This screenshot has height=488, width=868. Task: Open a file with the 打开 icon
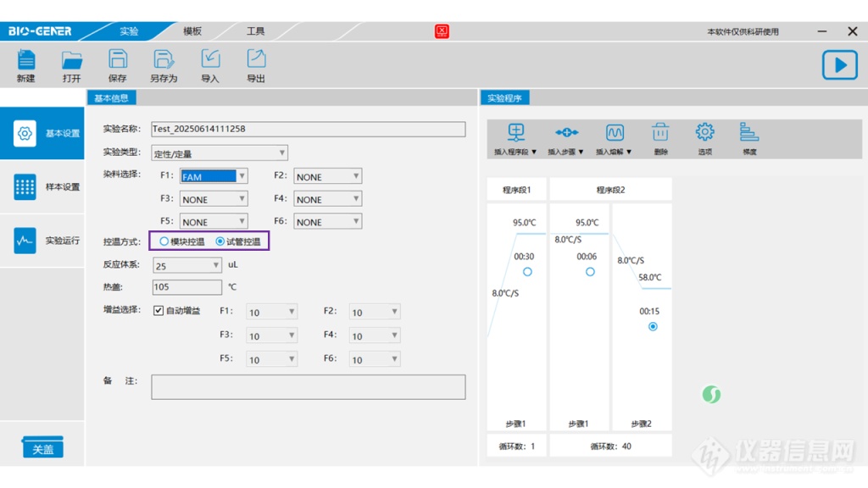tap(72, 61)
